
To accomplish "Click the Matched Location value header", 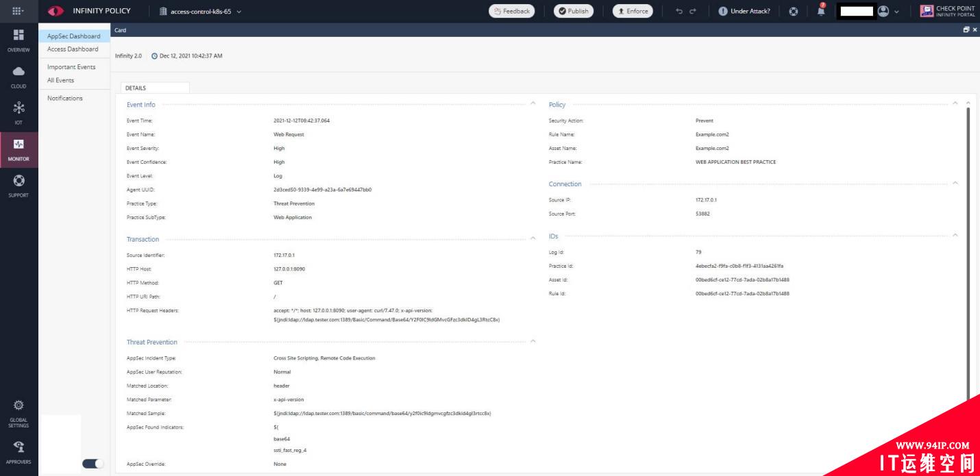I will pyautogui.click(x=282, y=386).
